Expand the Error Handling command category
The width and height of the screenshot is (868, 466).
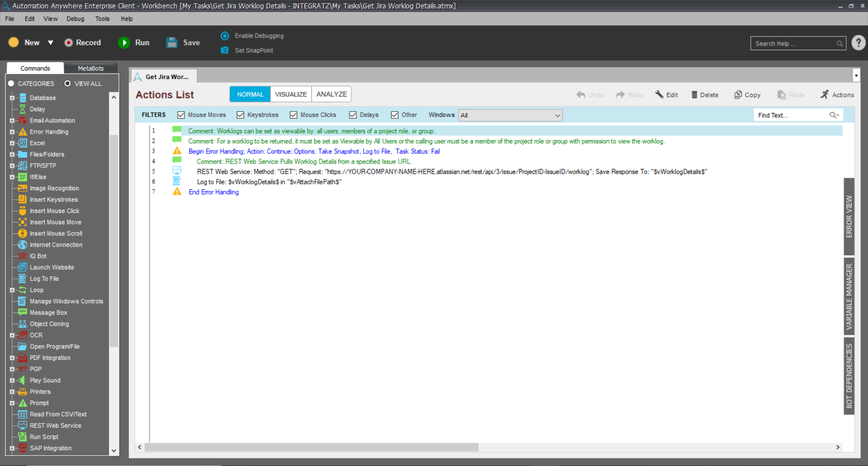[x=12, y=132]
